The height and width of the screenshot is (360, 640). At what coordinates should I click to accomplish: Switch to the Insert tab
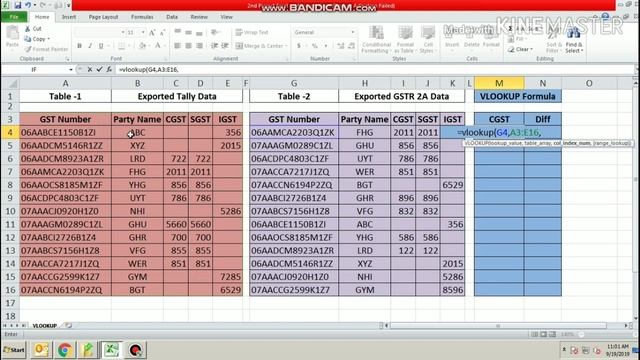[x=69, y=17]
